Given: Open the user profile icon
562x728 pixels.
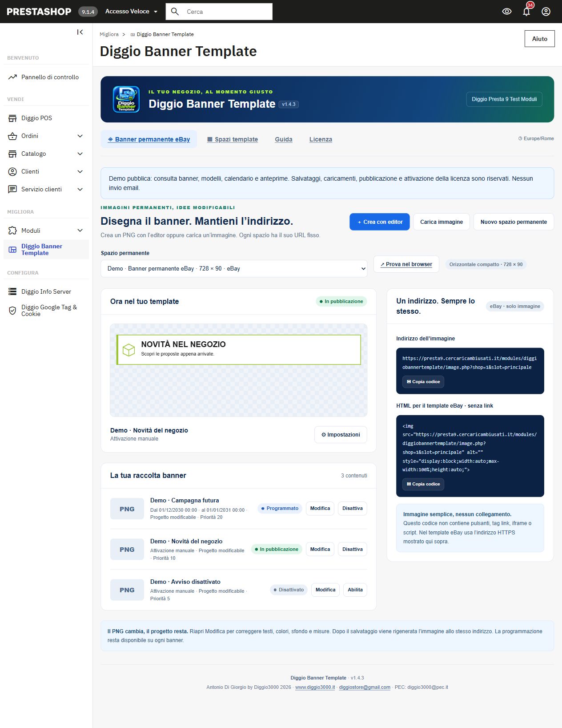Looking at the screenshot, I should coord(546,12).
